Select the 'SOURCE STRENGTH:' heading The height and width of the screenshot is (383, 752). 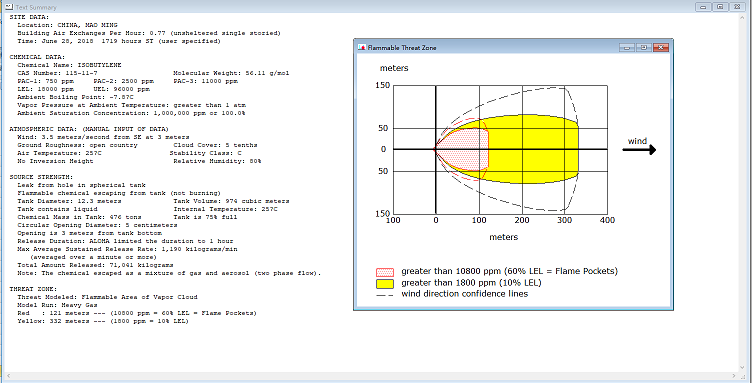click(41, 177)
